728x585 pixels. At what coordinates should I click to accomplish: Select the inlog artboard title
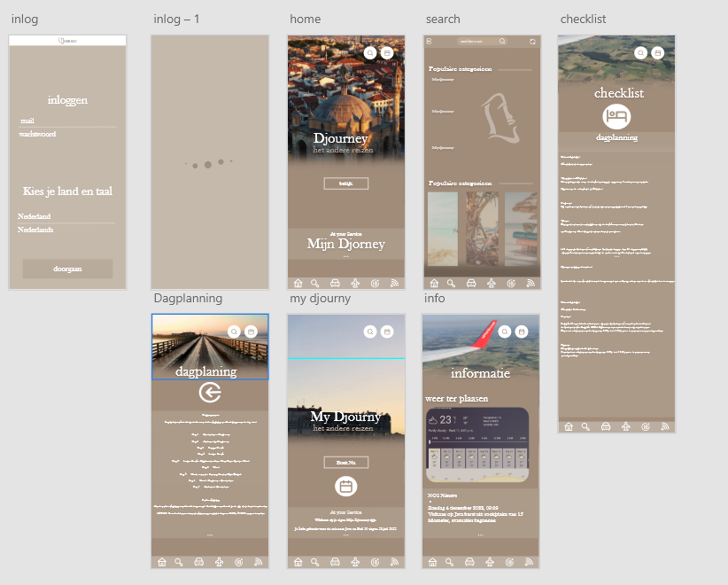click(25, 19)
